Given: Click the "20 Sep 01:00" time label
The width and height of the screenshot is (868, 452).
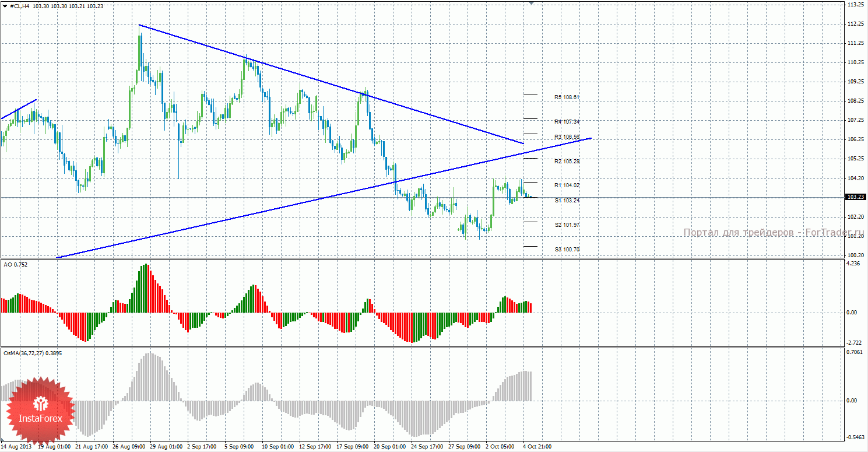Looking at the screenshot, I should [390, 447].
